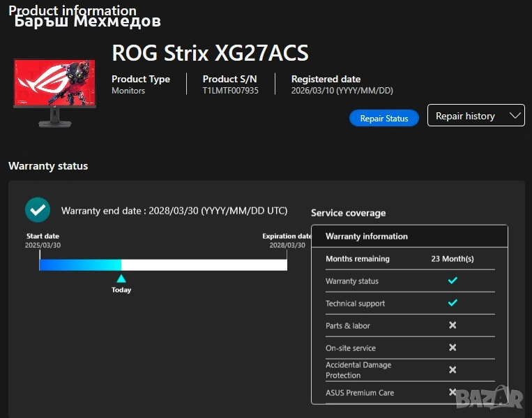The image size is (532, 418).
Task: Click the white remaining part of warranty bar
Action: pos(204,265)
